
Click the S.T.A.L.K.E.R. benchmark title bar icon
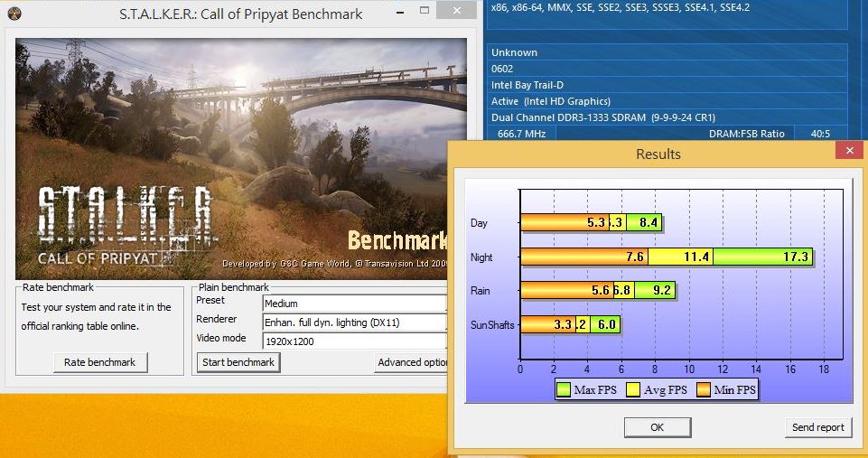tap(14, 14)
